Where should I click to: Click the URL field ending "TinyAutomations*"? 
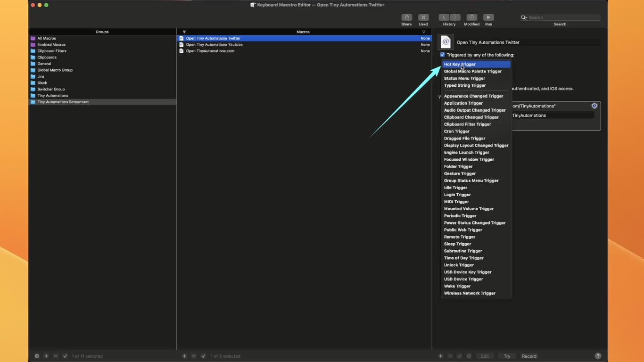point(550,106)
